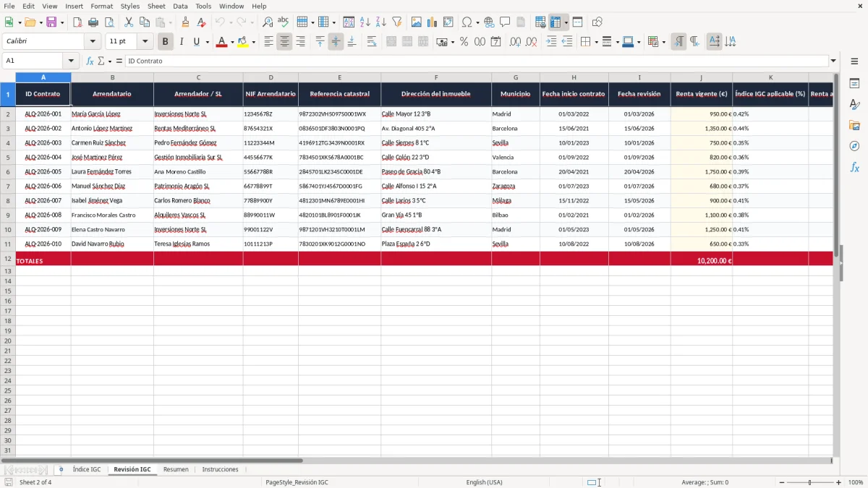
Task: Toggle Center Vertically alignment
Action: (336, 42)
